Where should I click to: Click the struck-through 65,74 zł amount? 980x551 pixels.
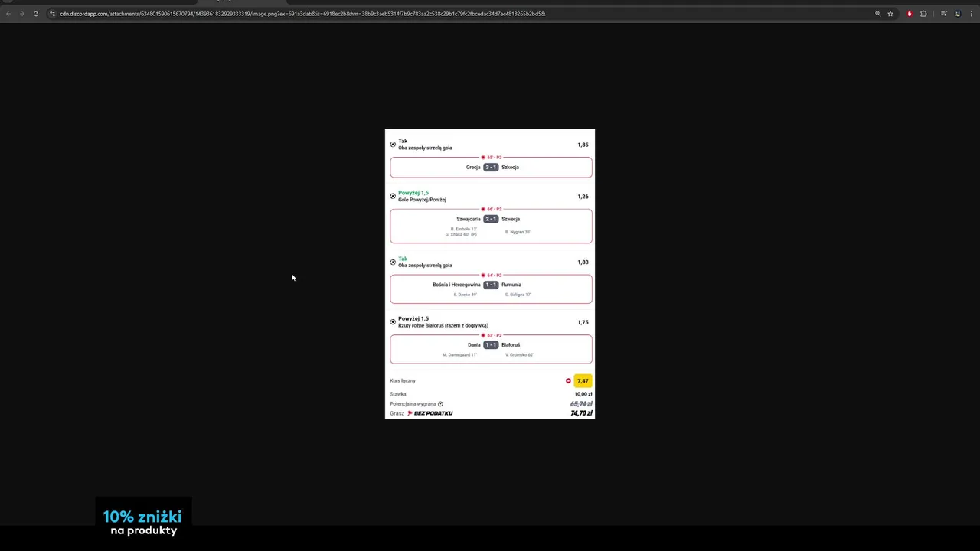coord(581,403)
